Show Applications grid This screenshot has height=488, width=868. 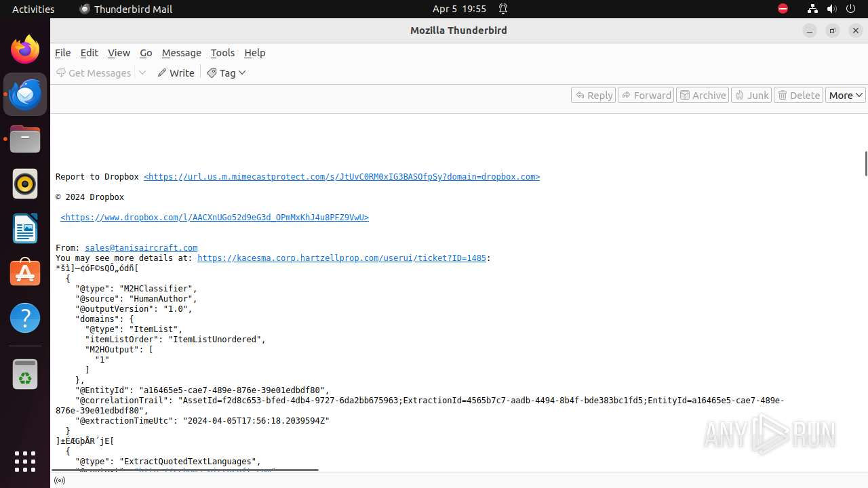click(x=25, y=462)
